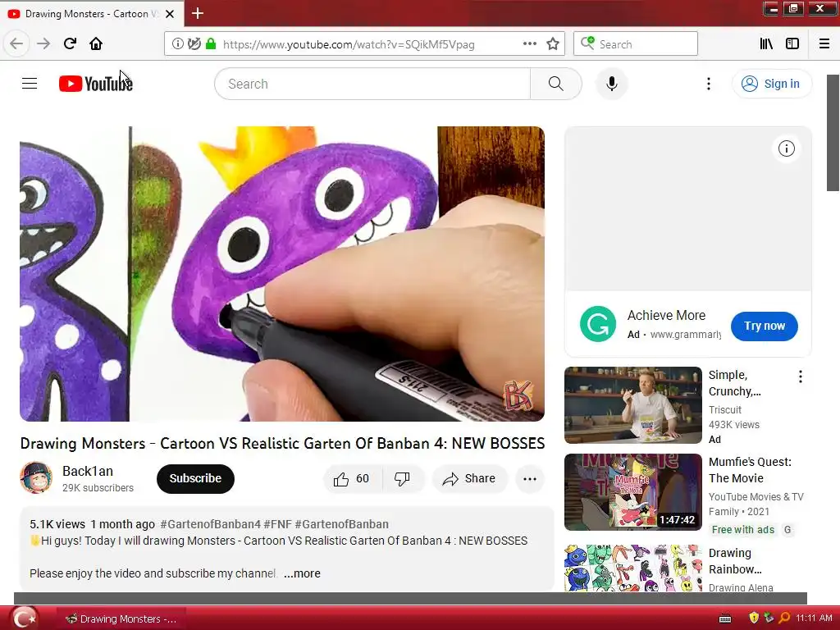Viewport: 840px width, 630px height.
Task: Open the Triscuit ad video thumbnail
Action: tap(633, 405)
